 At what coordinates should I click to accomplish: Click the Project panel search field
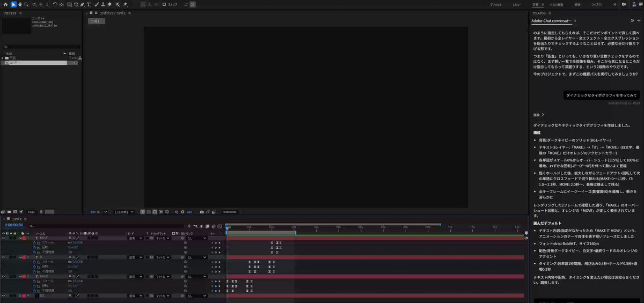coord(41,47)
